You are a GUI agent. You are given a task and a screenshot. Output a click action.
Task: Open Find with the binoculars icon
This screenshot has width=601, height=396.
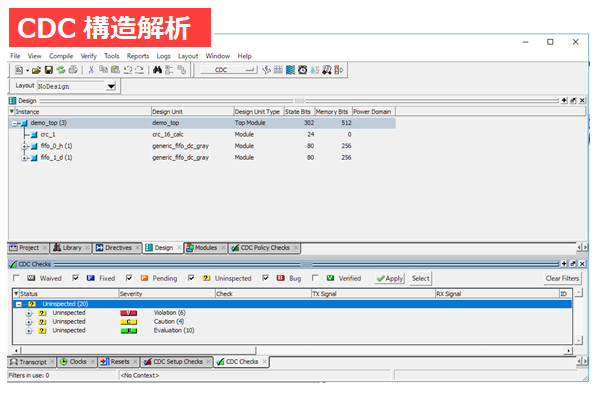[158, 70]
